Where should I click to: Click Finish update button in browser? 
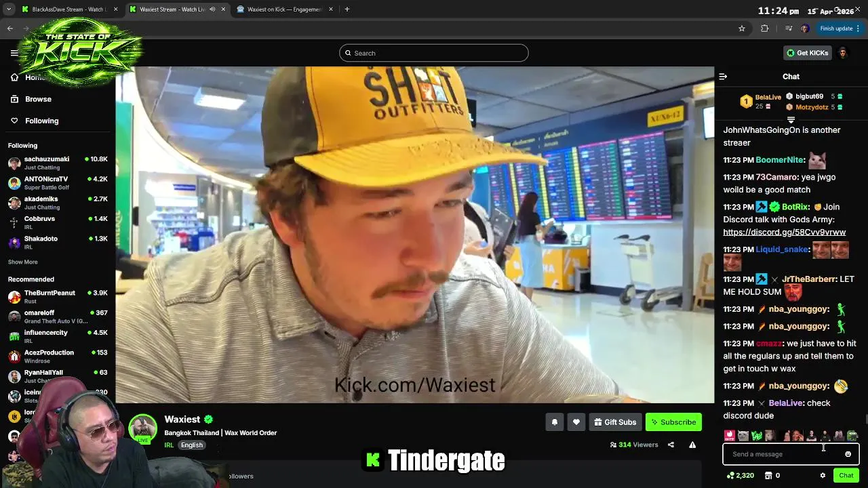[x=840, y=28]
